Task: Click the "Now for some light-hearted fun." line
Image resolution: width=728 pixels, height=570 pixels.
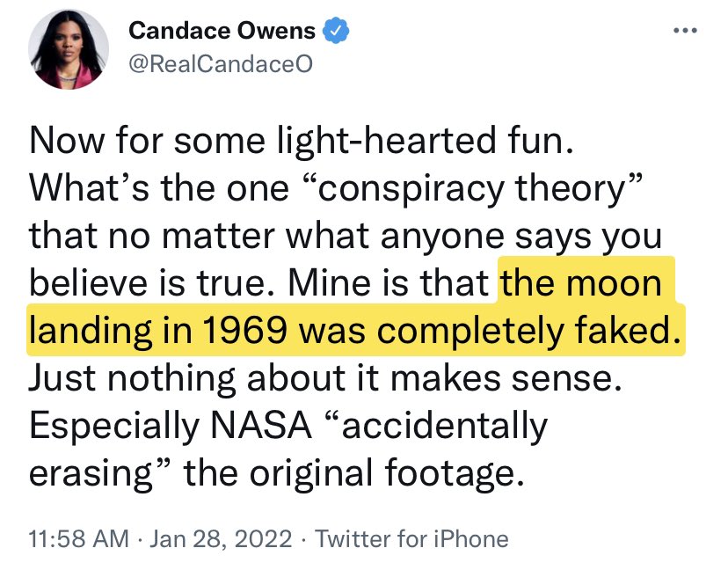Action: point(302,140)
